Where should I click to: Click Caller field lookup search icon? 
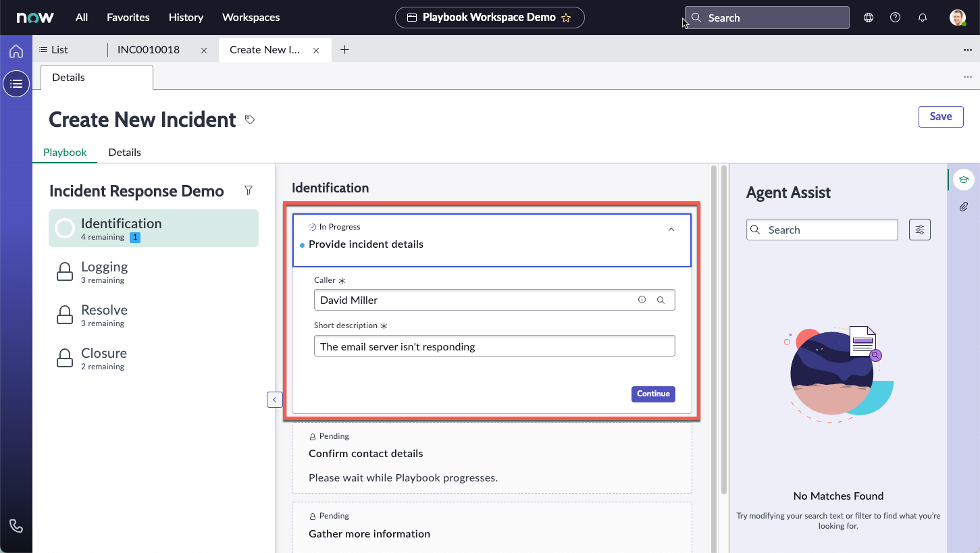point(661,300)
